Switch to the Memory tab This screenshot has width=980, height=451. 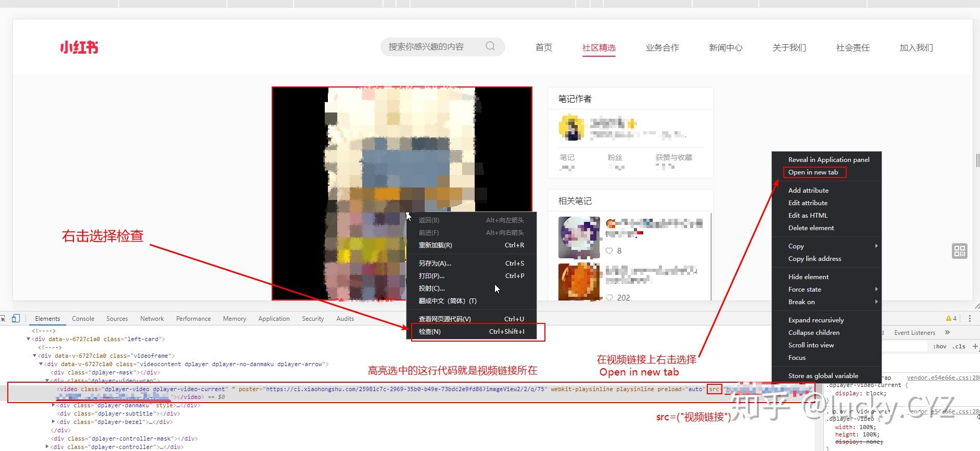235,319
